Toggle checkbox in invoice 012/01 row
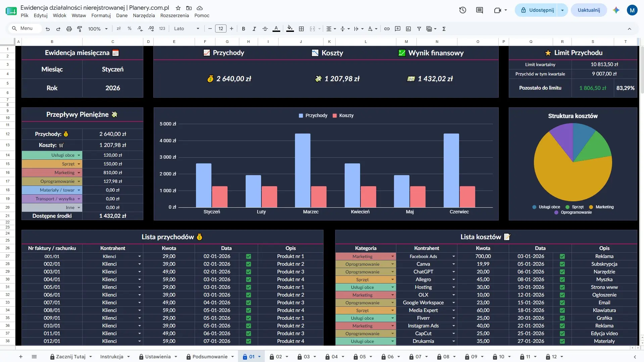The width and height of the screenshot is (644, 362). tap(248, 341)
